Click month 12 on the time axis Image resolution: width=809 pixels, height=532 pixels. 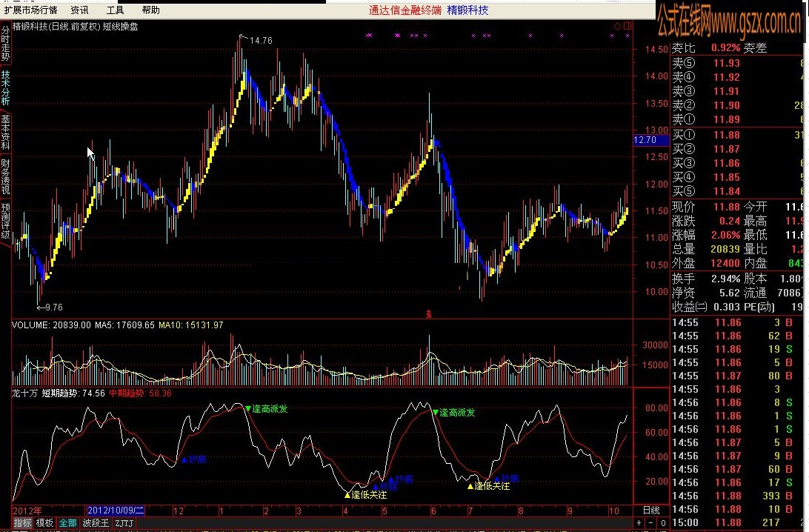pyautogui.click(x=179, y=511)
